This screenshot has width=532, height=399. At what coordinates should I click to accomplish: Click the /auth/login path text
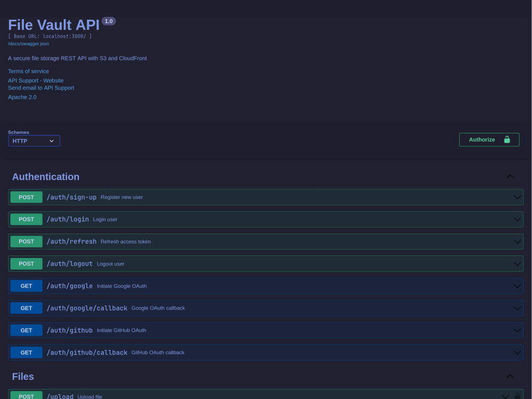(68, 219)
